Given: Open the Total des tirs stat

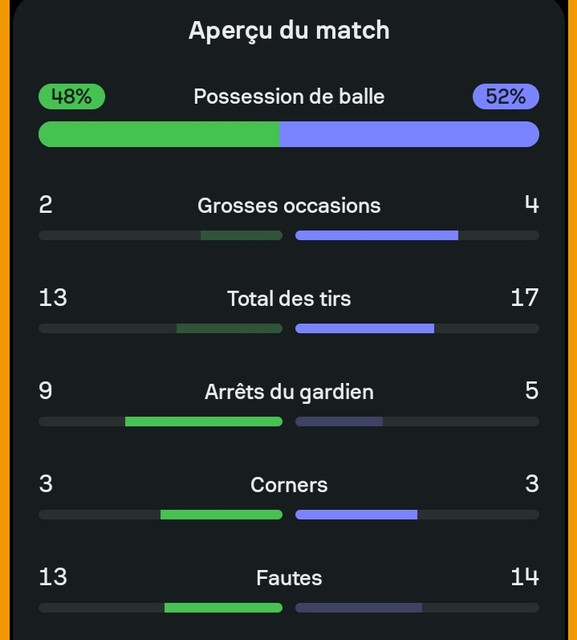Looking at the screenshot, I should [289, 310].
